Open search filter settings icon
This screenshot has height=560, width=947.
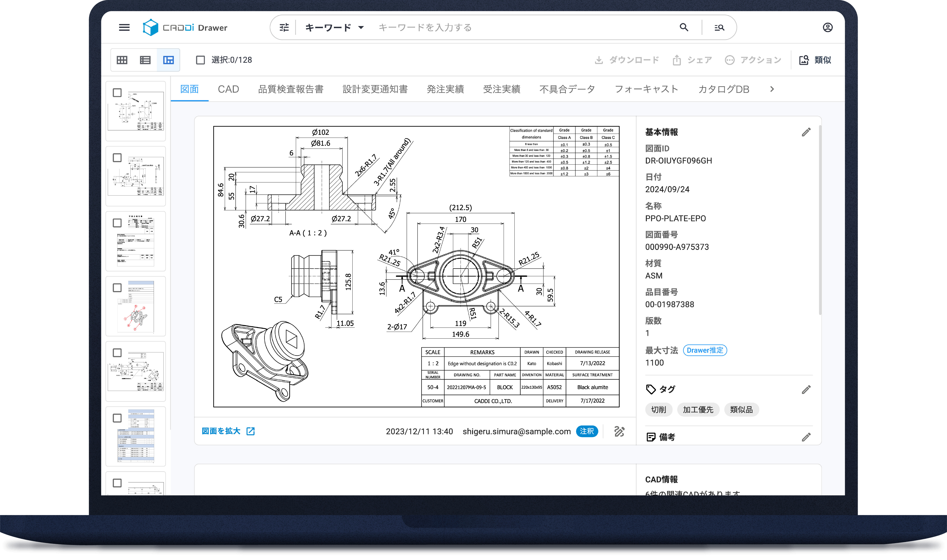[284, 27]
